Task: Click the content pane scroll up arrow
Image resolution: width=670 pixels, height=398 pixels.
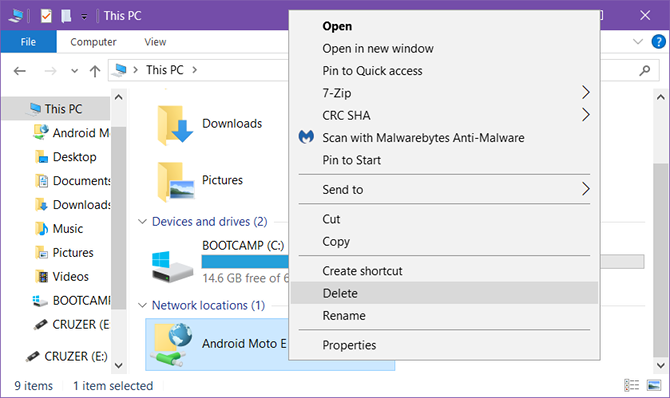Action: pos(661,97)
